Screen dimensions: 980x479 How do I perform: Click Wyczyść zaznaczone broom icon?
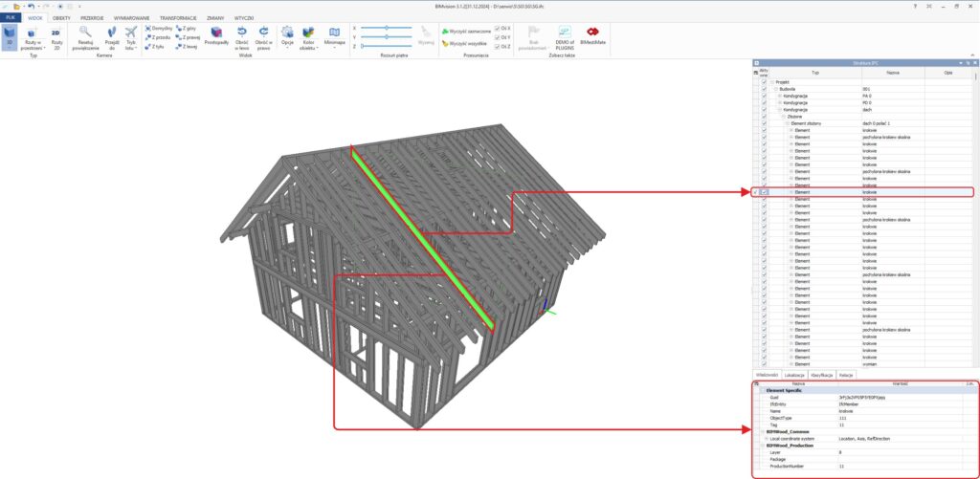tap(445, 32)
